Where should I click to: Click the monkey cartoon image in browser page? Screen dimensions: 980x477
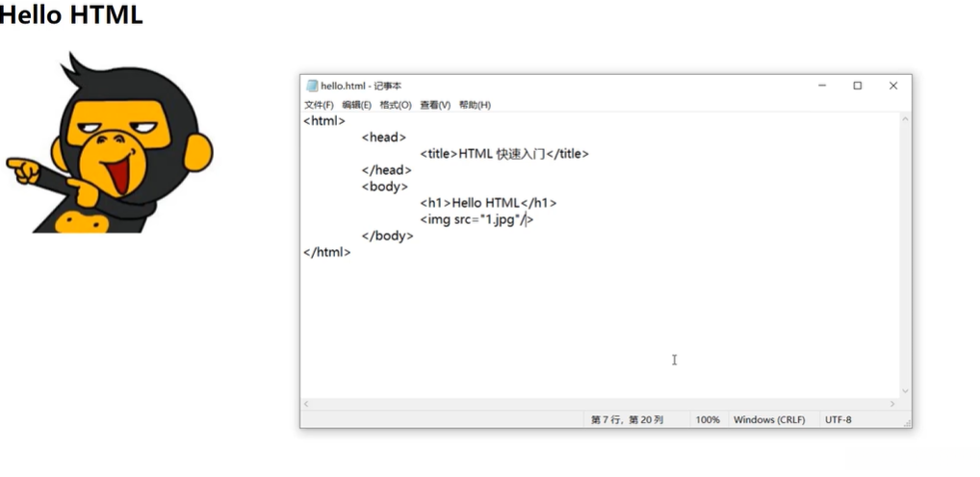coord(110,143)
